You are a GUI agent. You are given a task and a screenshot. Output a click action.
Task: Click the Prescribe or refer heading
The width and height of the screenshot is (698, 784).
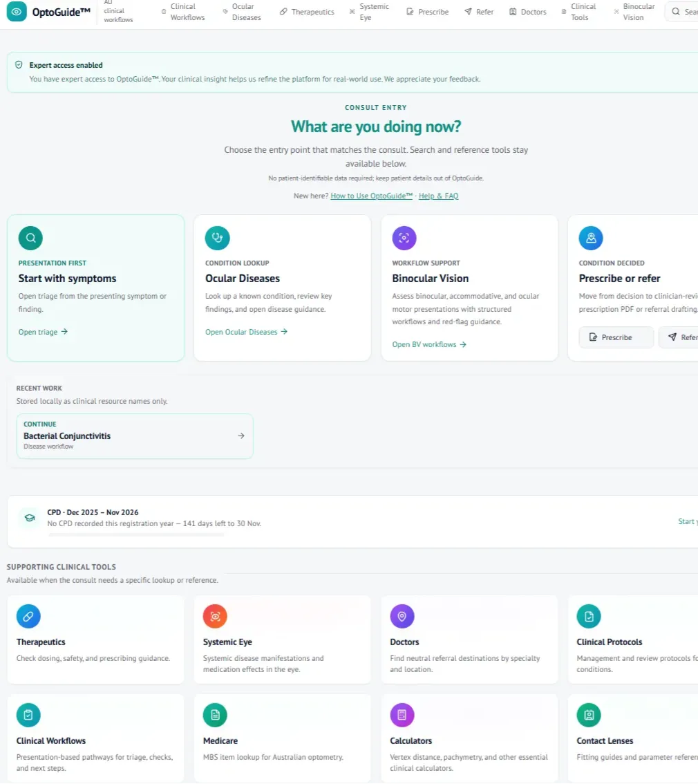619,279
